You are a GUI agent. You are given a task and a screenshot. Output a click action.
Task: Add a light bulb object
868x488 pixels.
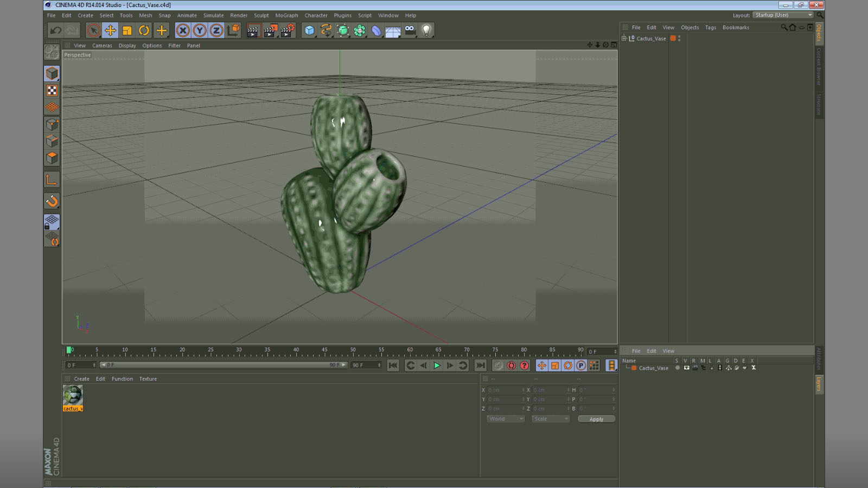427,30
